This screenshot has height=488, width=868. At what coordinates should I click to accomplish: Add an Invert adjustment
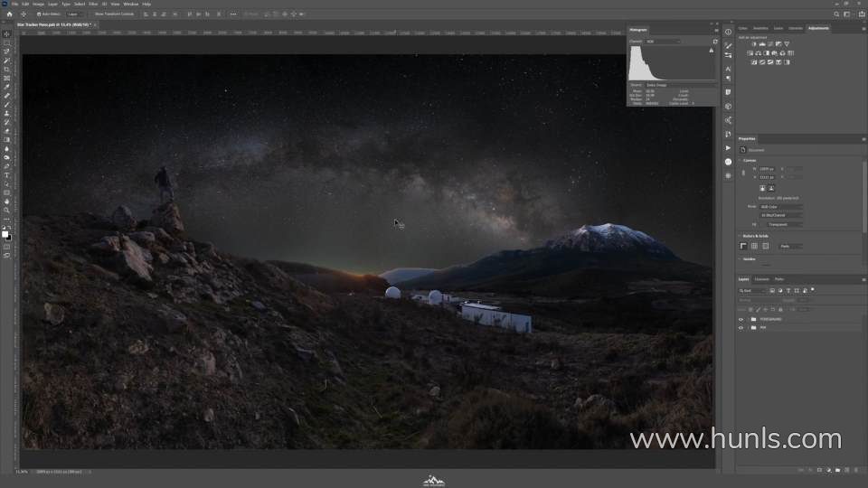(x=754, y=62)
